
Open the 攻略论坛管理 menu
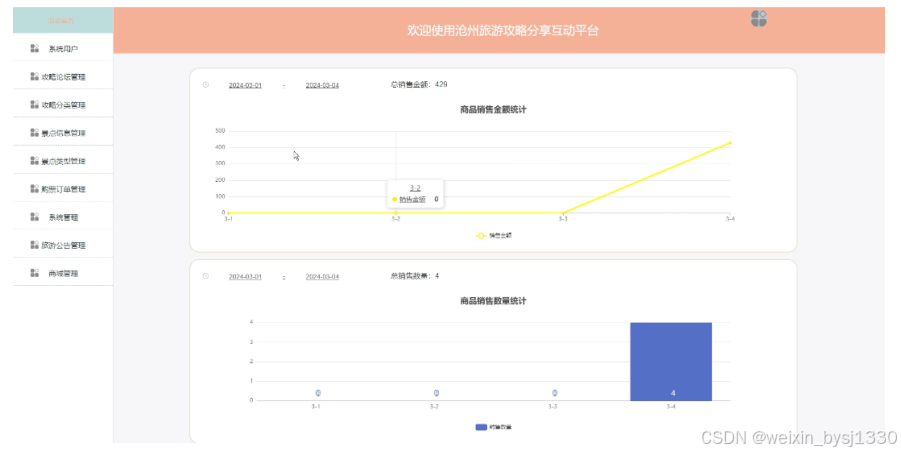point(63,76)
